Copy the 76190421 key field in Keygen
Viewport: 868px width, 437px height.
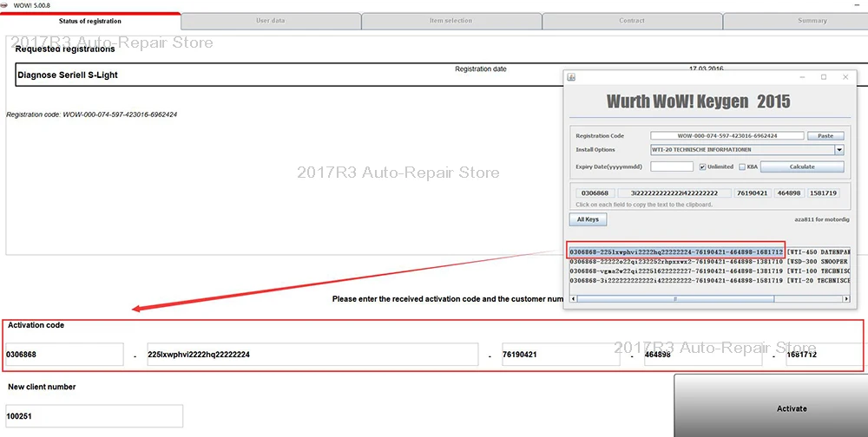tap(753, 193)
